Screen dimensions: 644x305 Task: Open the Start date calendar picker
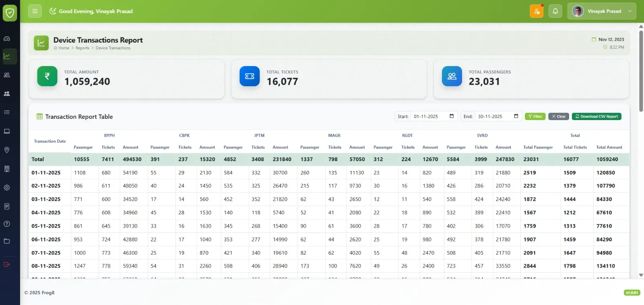[452, 116]
